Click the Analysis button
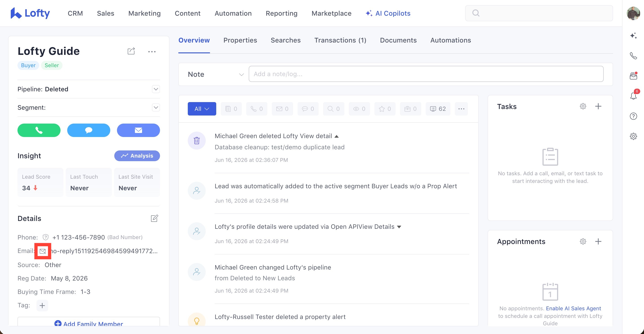644x334 pixels. (137, 156)
